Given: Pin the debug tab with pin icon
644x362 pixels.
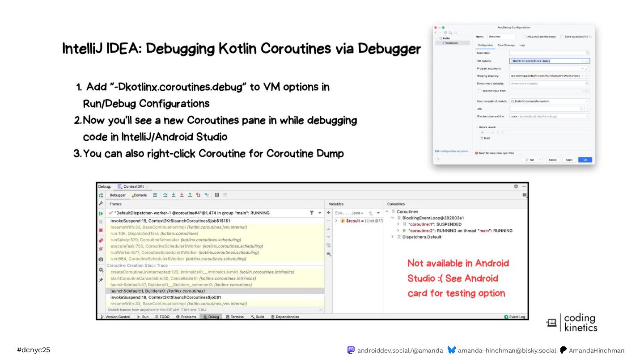Looking at the screenshot, I should click(x=101, y=280).
